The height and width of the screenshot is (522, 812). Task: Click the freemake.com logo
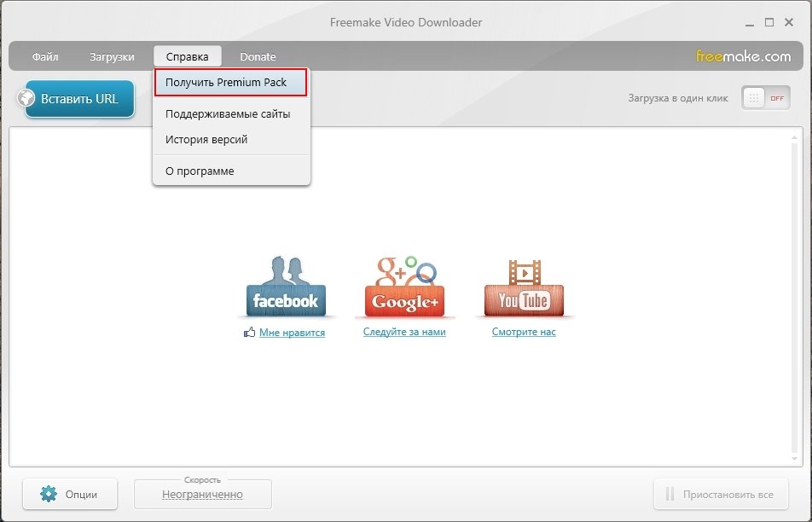coord(743,56)
